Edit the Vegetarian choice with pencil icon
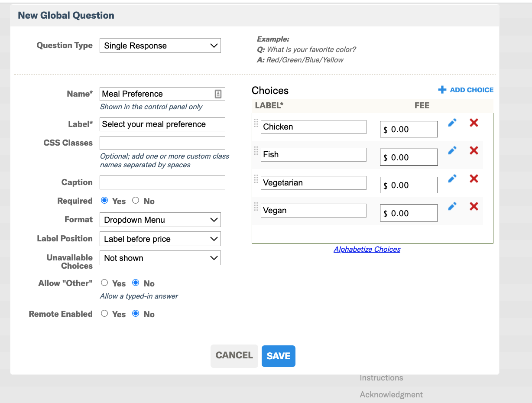The height and width of the screenshot is (403, 532). 452,179
